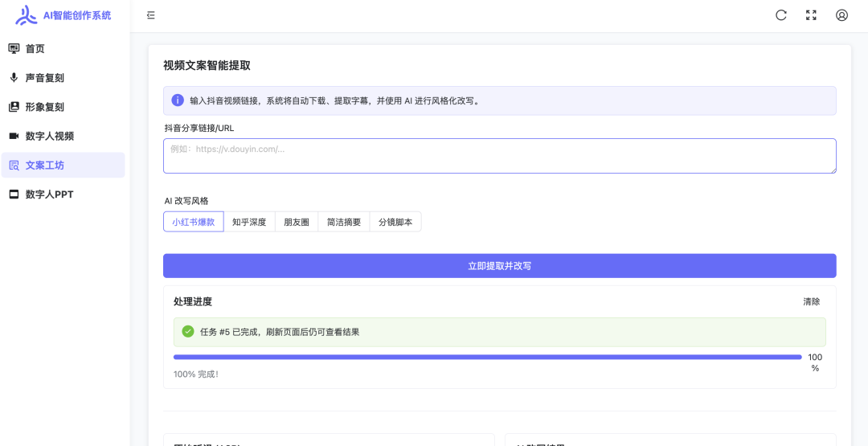Choose the 简洁摘要 rewrite style
This screenshot has height=446, width=868.
click(x=344, y=222)
